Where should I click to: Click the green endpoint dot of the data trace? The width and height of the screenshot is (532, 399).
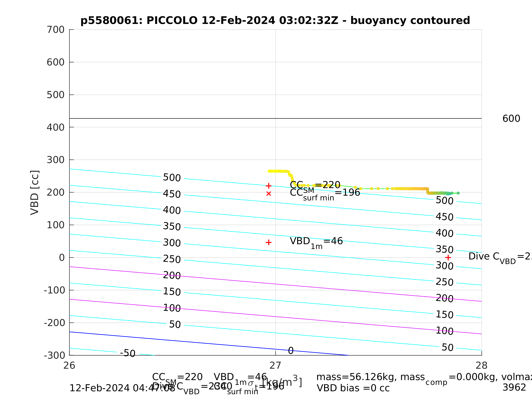click(458, 193)
